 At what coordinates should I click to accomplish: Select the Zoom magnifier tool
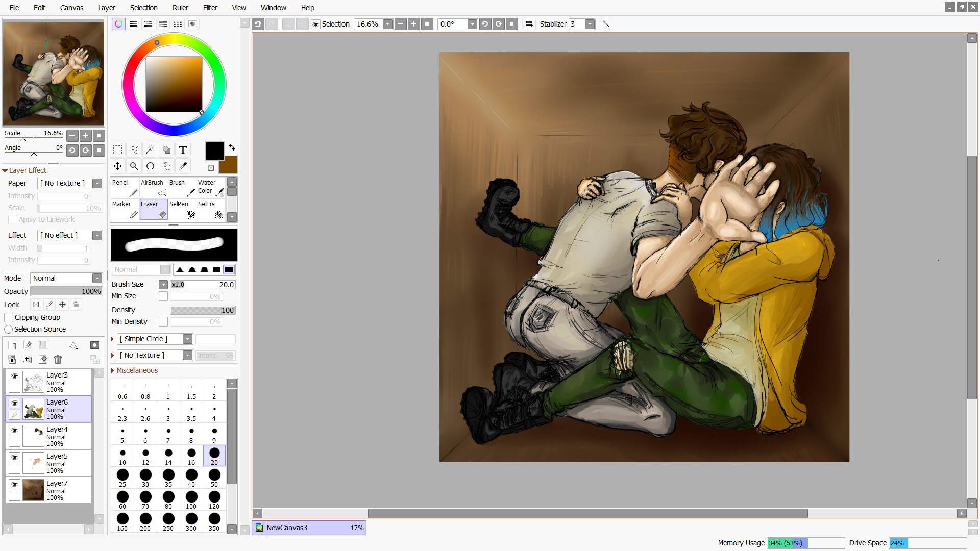134,166
